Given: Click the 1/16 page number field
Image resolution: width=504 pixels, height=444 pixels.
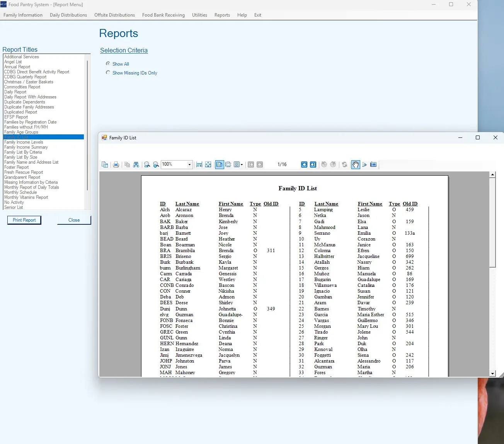Looking at the screenshot, I should coord(282,164).
